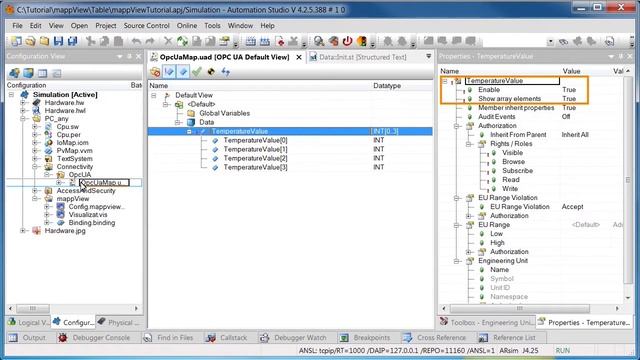
Task: Click eye-glasses icon in right toolbar
Action: [563, 42]
